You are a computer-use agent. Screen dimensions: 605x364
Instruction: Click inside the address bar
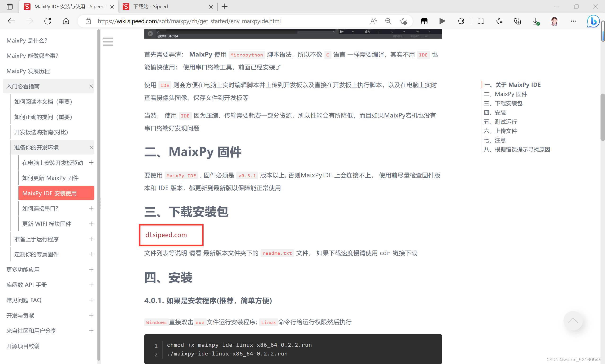click(x=221, y=21)
